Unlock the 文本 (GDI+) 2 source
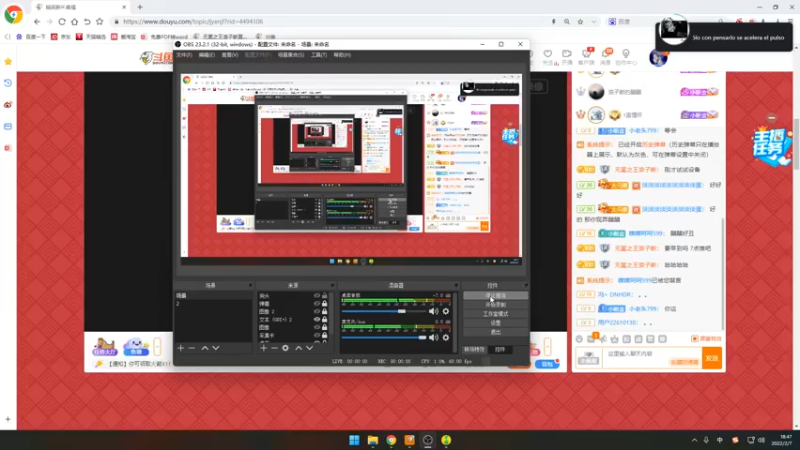This screenshot has width=800, height=450. pyautogui.click(x=324, y=319)
